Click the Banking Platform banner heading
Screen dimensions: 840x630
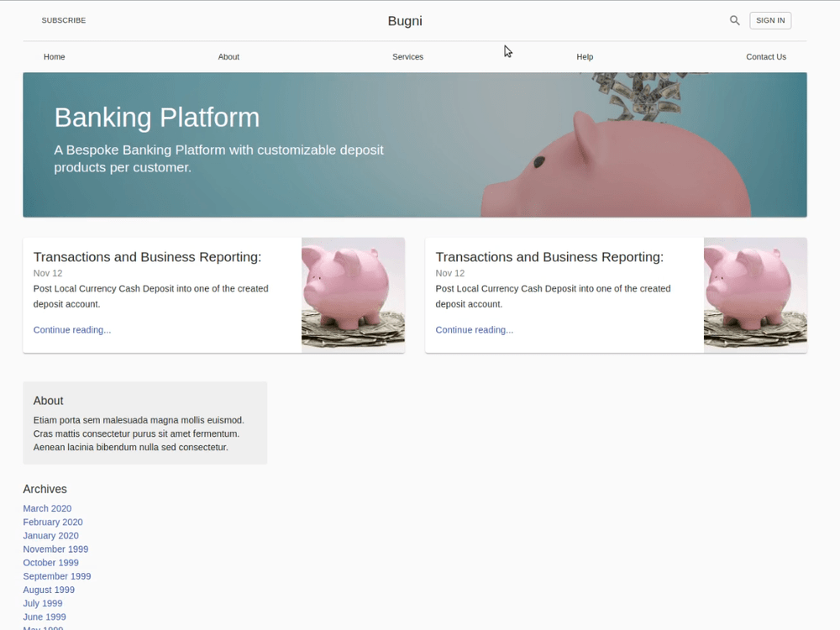[x=157, y=118]
